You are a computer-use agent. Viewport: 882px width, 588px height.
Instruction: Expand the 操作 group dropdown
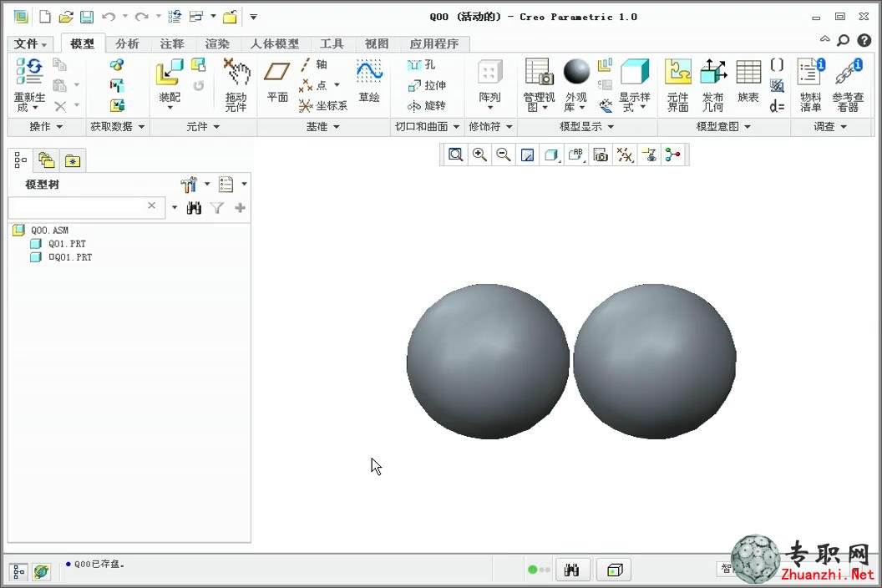[x=46, y=127]
